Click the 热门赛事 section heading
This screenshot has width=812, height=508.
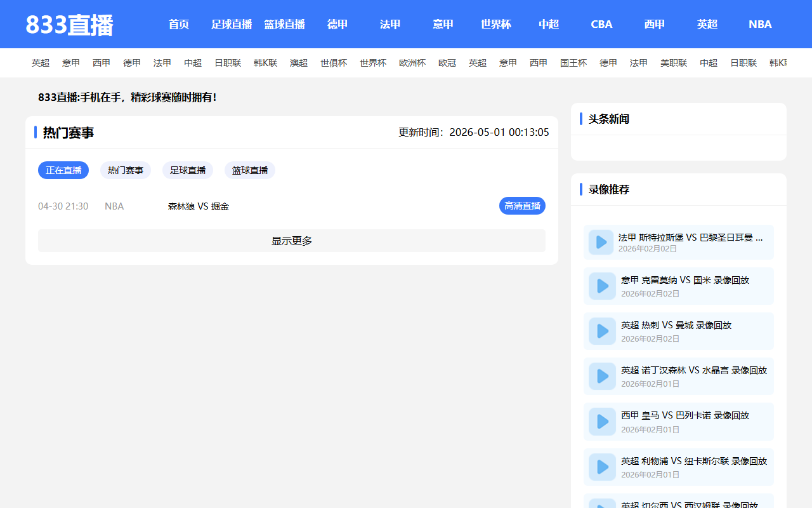(69, 132)
